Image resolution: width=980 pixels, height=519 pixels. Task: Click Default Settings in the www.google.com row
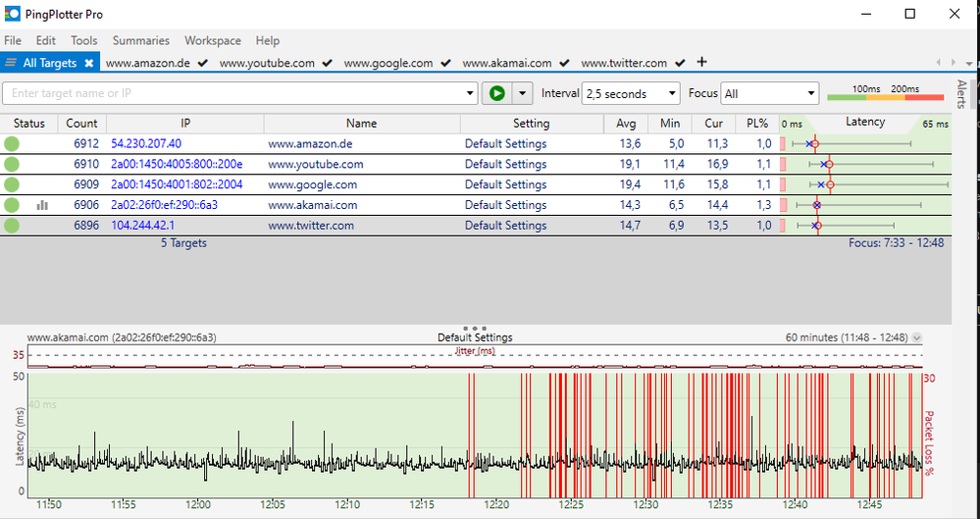(x=505, y=185)
